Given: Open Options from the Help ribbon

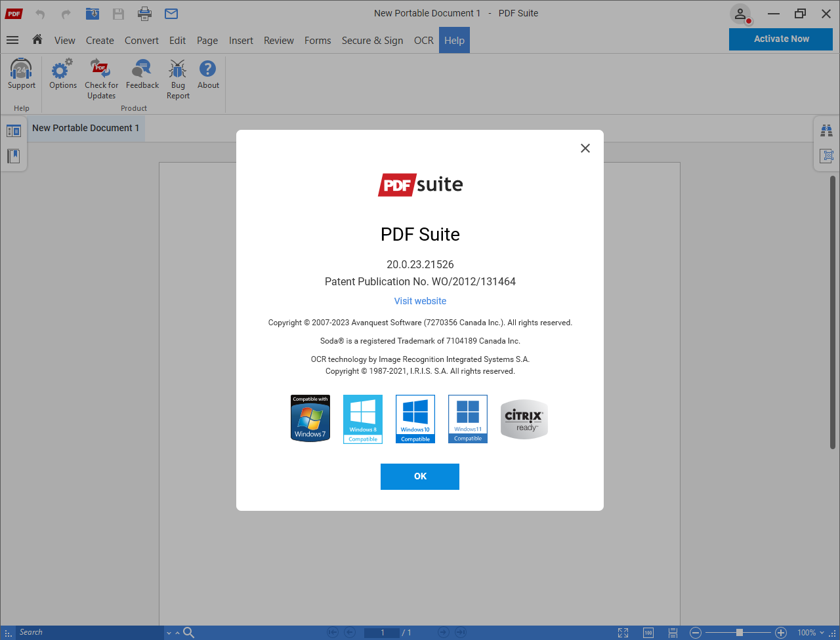Looking at the screenshot, I should click(x=63, y=74).
